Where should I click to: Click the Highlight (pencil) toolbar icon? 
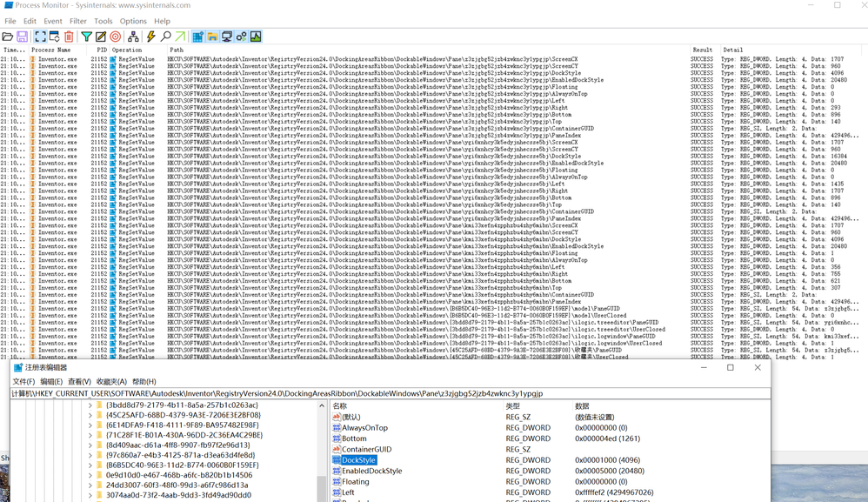(101, 37)
